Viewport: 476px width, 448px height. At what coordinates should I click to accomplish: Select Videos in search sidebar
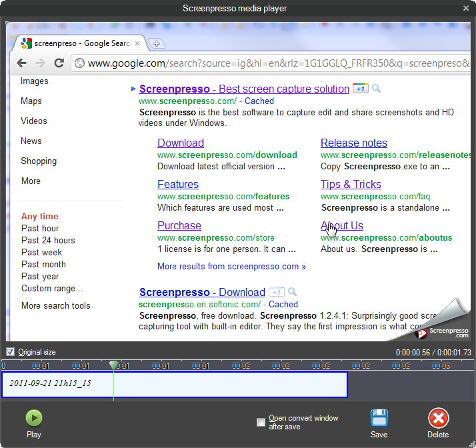tap(34, 121)
